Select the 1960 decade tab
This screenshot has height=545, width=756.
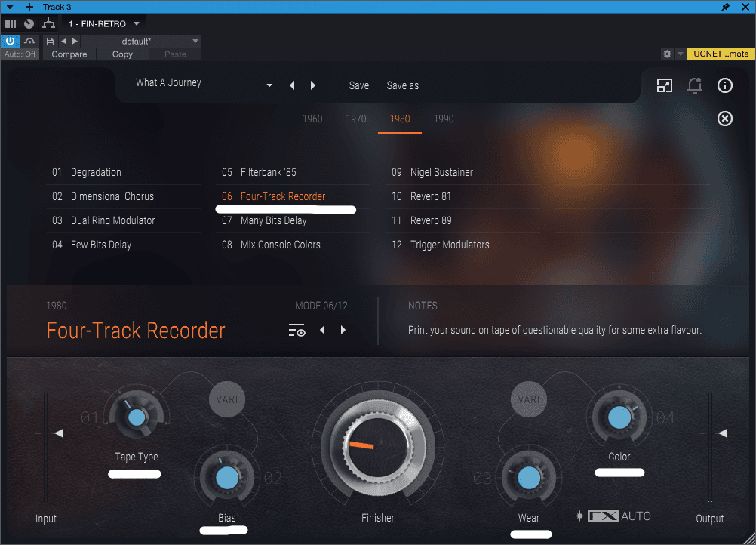(x=312, y=119)
